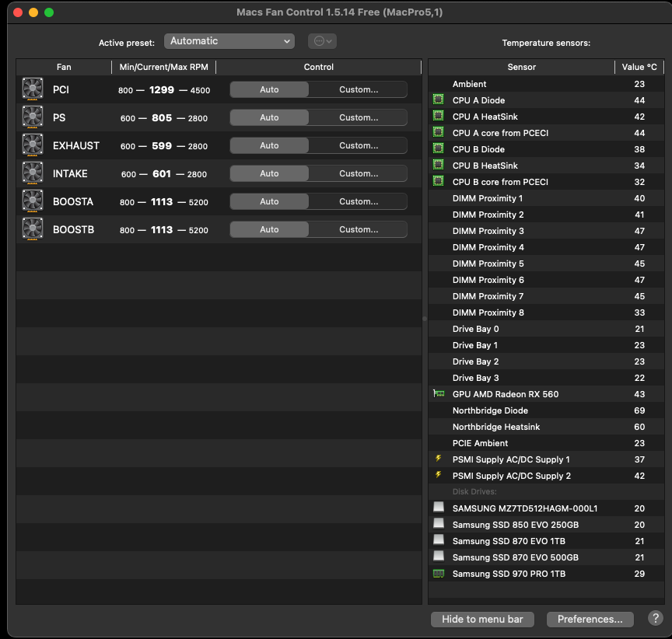Viewport: 672px width, 639px height.
Task: Click the CPU B HeatSink chip icon
Action: coord(438,165)
